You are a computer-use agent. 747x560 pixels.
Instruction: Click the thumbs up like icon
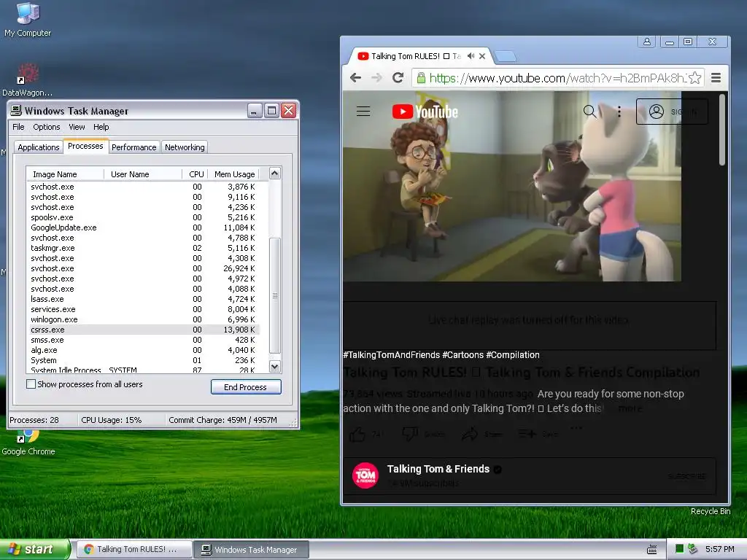pyautogui.click(x=357, y=434)
